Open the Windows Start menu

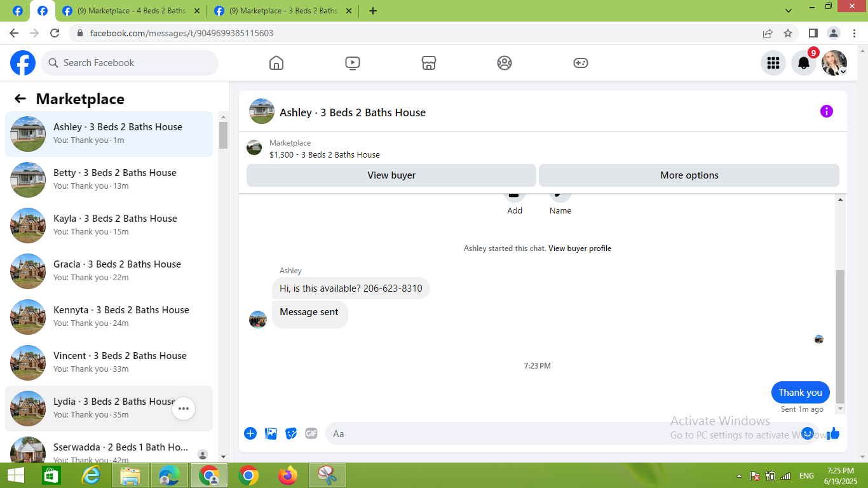coord(16,475)
